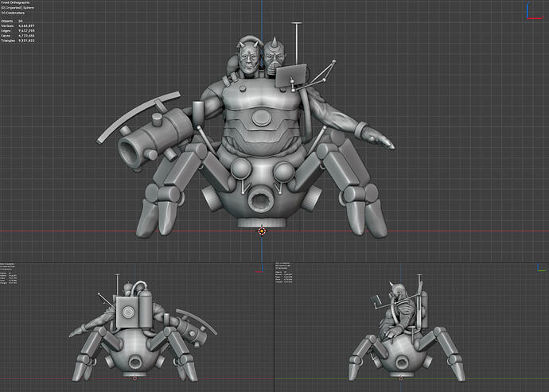Image resolution: width=549 pixels, height=392 pixels.
Task: Click the horizontal divider between top and bottom viewports
Action: pos(274,263)
